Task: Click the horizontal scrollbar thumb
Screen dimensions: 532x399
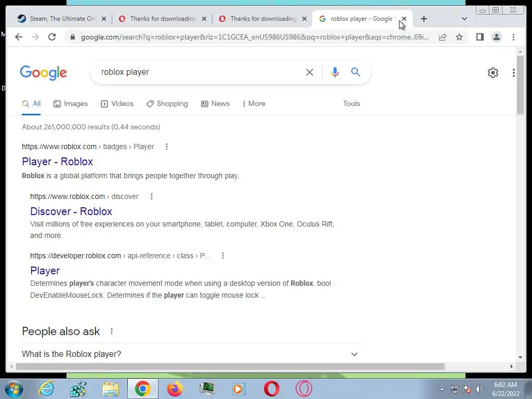Action: point(230,366)
